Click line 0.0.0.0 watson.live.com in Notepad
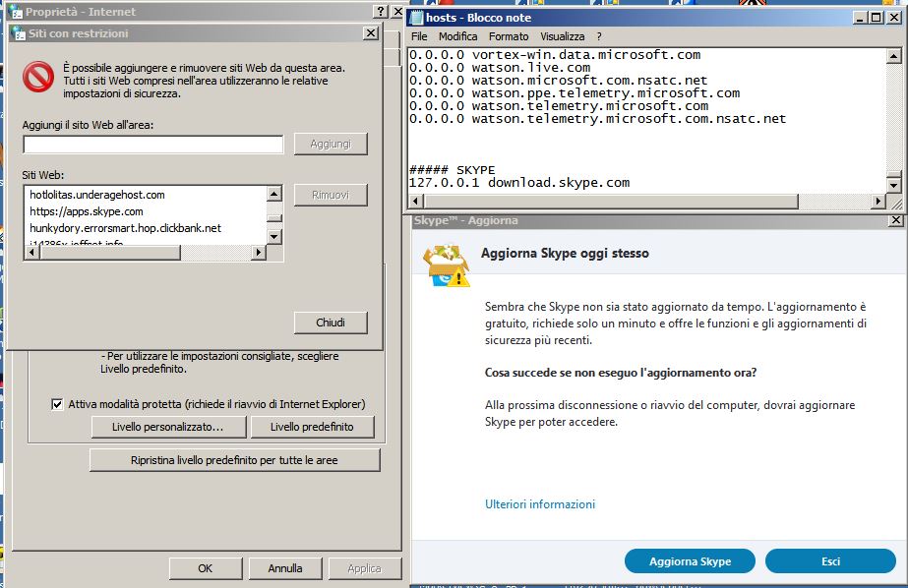This screenshot has width=908, height=588. pos(500,68)
